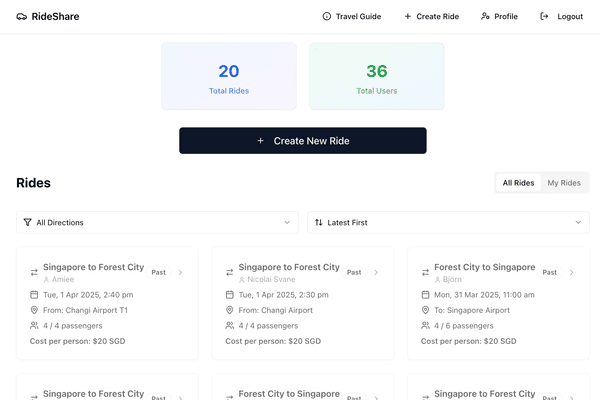Click the location pin beside Singapore Airport
This screenshot has height=400, width=600.
(x=425, y=310)
